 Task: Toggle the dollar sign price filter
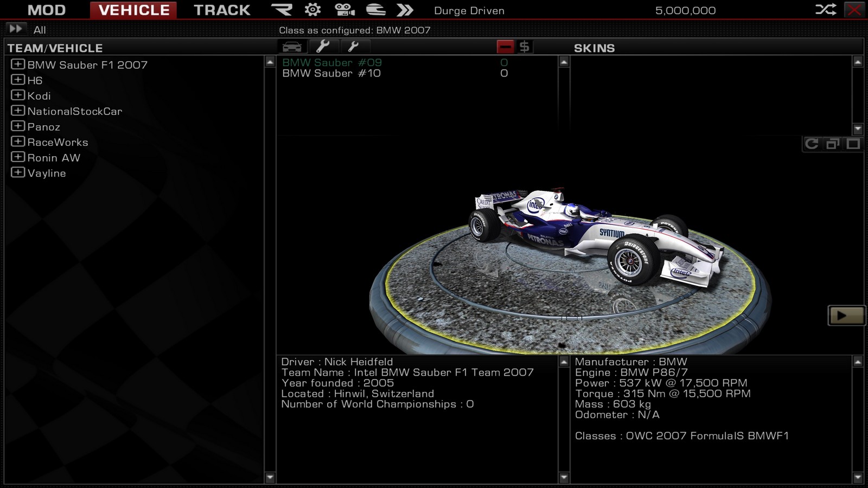(524, 47)
